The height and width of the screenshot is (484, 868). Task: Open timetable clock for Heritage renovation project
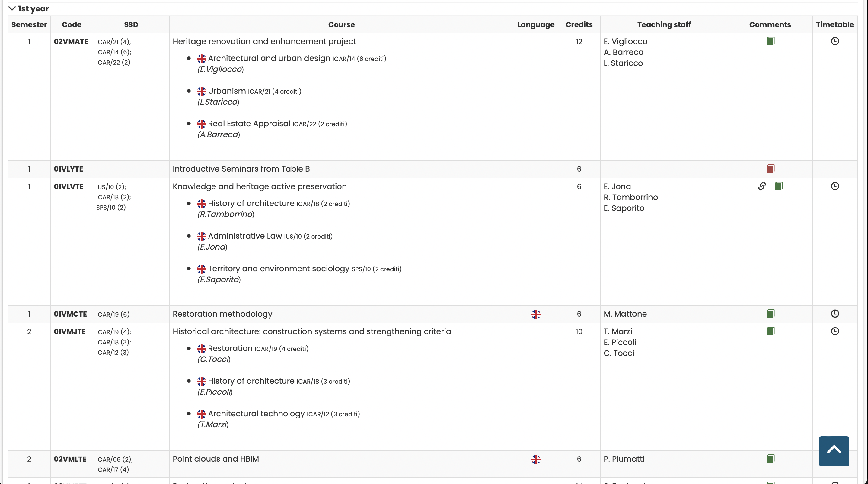pyautogui.click(x=834, y=41)
